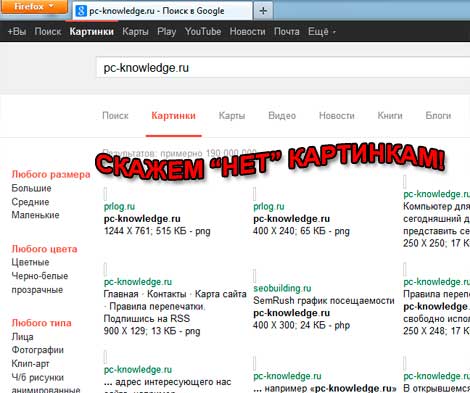Filter images by Цветные
This screenshot has height=393, width=470.
[x=30, y=262]
